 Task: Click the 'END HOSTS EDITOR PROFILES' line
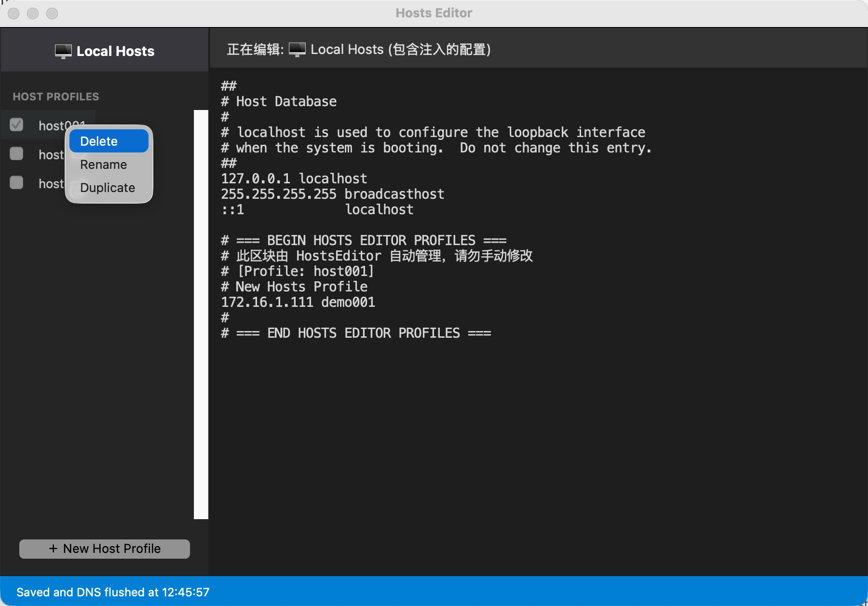click(x=356, y=333)
